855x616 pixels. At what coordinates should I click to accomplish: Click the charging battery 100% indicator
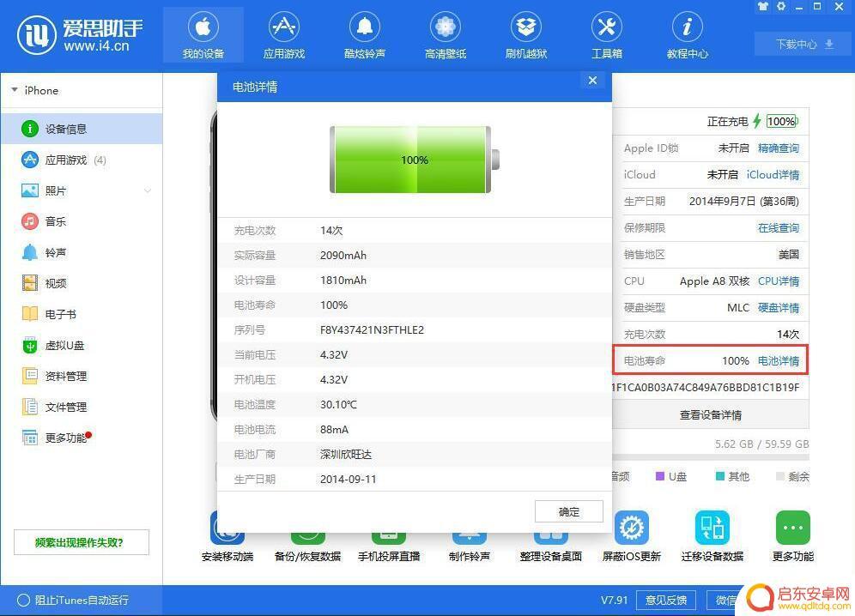click(782, 122)
